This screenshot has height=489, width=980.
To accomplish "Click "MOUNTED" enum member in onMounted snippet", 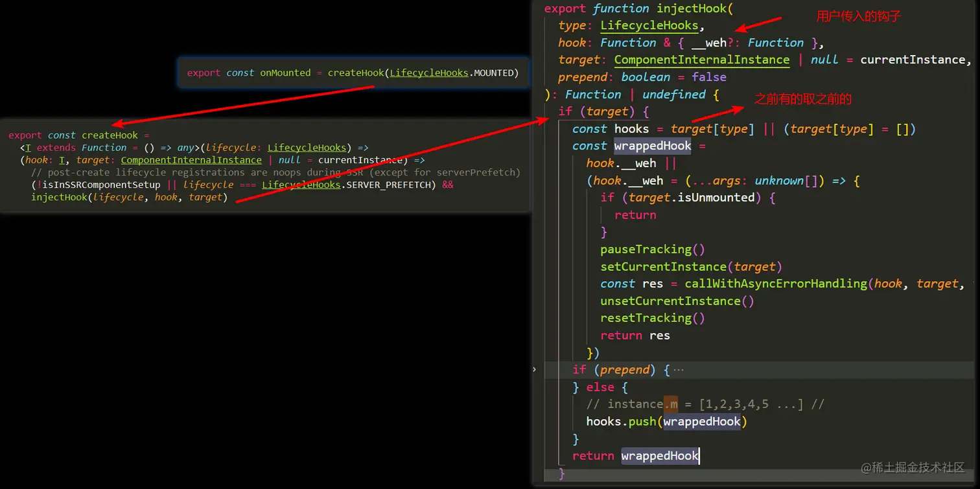I will [494, 73].
